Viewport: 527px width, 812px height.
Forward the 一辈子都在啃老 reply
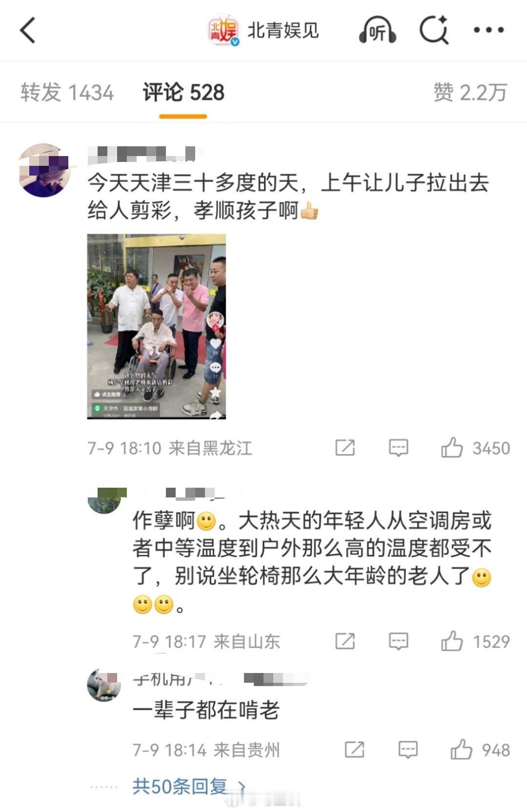coord(355,749)
